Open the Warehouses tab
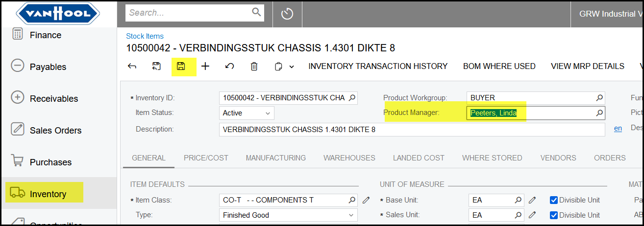Viewport: 644px width, 226px height. point(349,158)
